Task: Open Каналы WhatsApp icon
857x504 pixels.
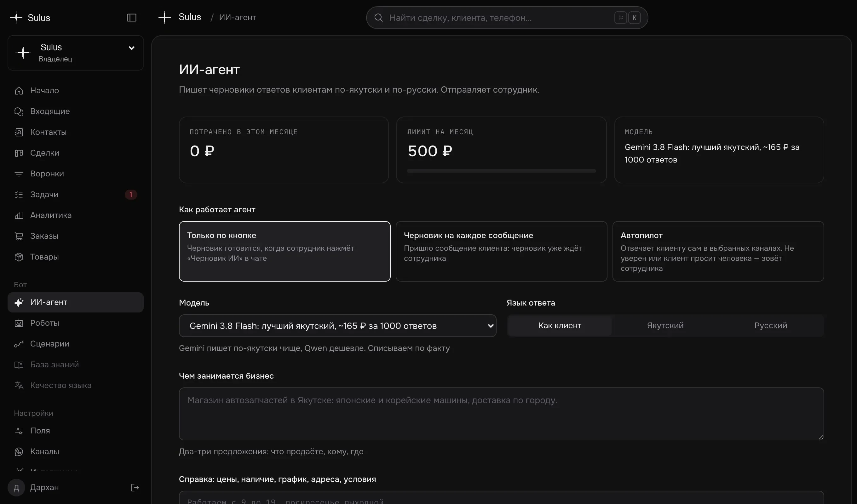Action: coord(19,452)
